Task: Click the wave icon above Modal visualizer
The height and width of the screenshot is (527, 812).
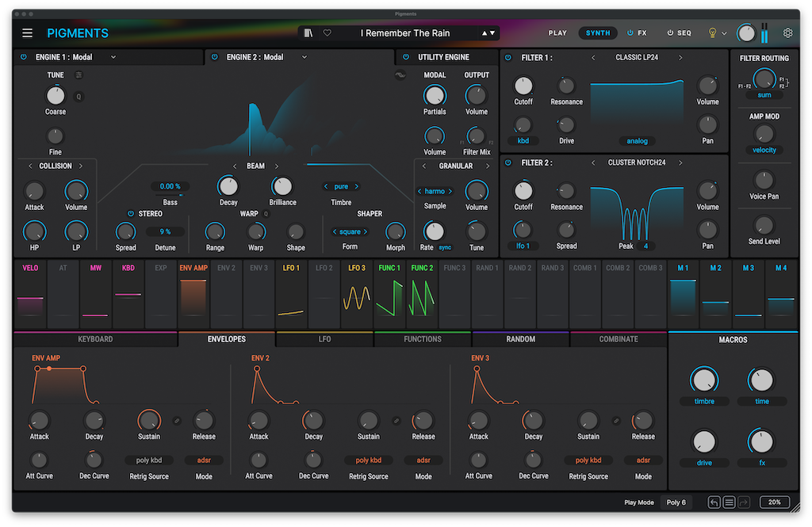Action: 400,75
